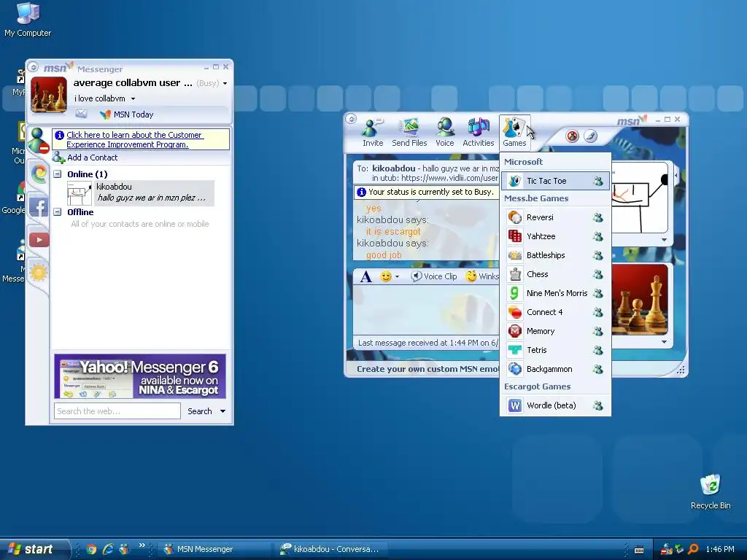747x560 pixels.
Task: Select contact kikoabdou in the list
Action: 141,192
